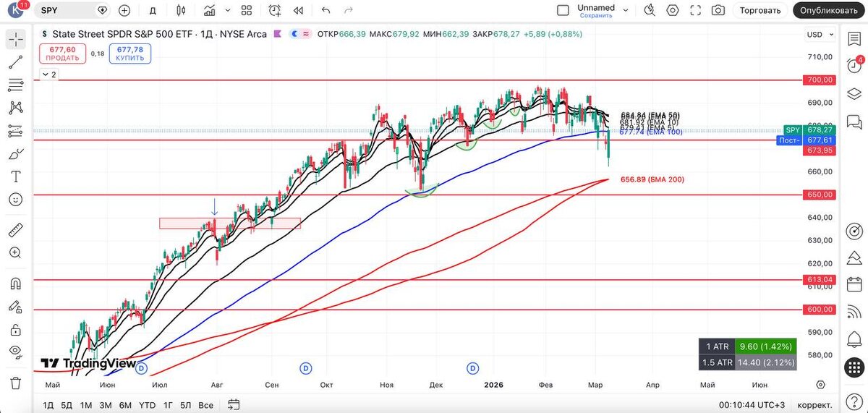
Task: Select the 1Г time range
Action: (168, 405)
